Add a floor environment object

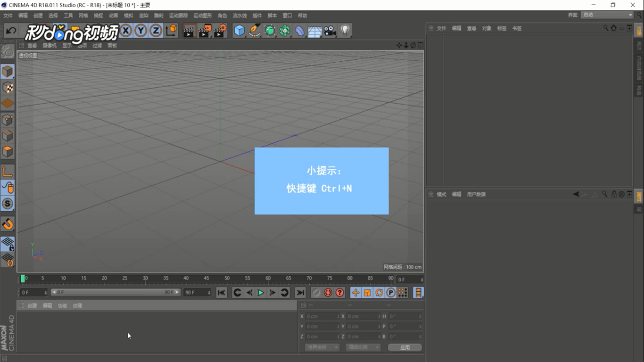[x=315, y=31]
